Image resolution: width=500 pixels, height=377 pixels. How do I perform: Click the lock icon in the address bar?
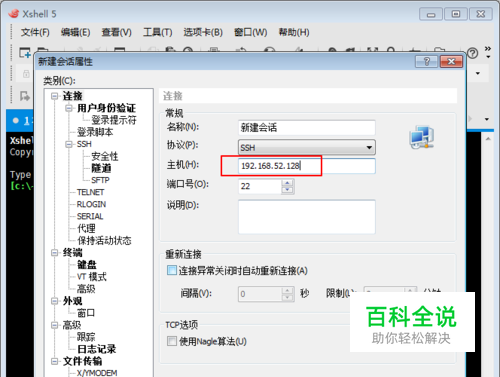click(26, 74)
